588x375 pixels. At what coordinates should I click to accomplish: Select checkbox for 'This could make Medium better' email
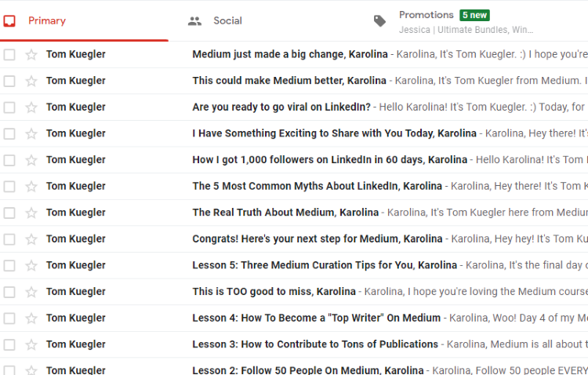point(9,81)
